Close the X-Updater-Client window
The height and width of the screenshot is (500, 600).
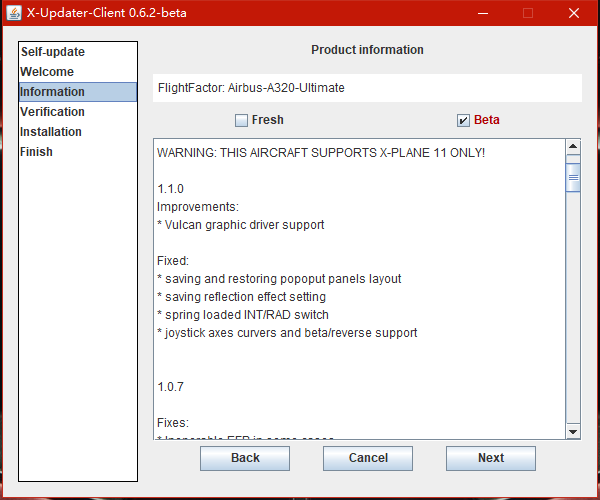(574, 13)
